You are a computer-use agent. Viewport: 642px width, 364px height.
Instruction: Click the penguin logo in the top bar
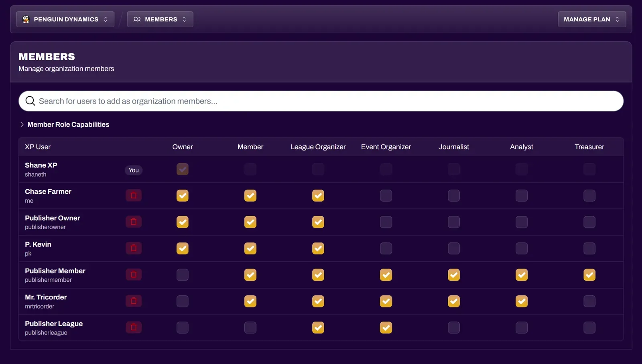(26, 19)
